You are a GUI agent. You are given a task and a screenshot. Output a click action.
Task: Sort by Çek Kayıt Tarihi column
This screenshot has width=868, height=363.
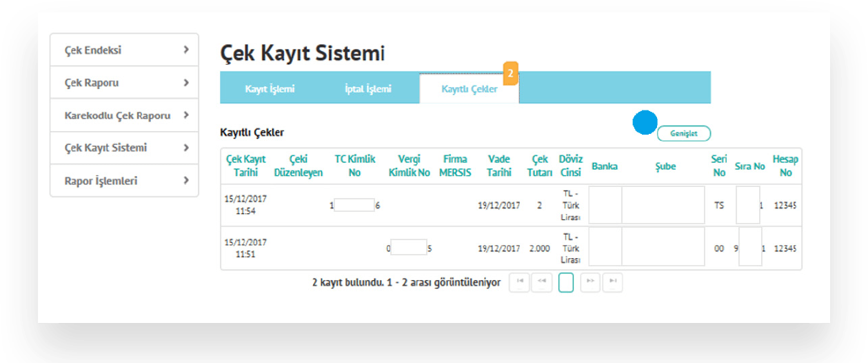pyautogui.click(x=246, y=166)
